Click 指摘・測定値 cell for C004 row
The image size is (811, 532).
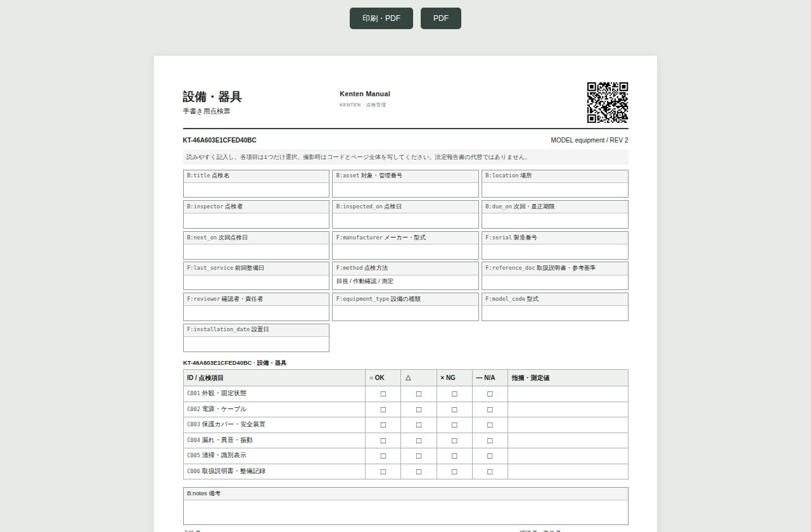pyautogui.click(x=568, y=440)
